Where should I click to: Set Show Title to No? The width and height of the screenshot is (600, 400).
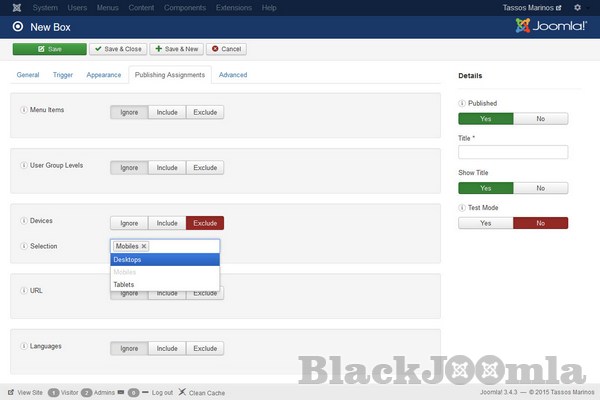tap(540, 187)
